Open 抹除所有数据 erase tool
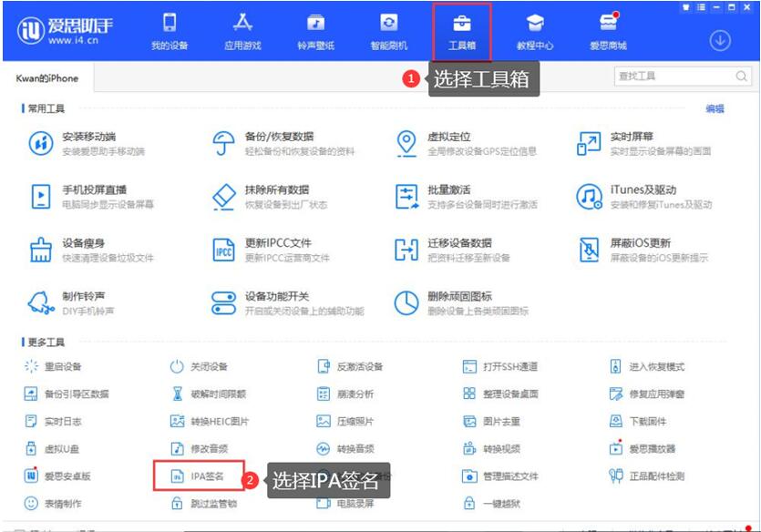The width and height of the screenshot is (761, 532). [x=276, y=196]
